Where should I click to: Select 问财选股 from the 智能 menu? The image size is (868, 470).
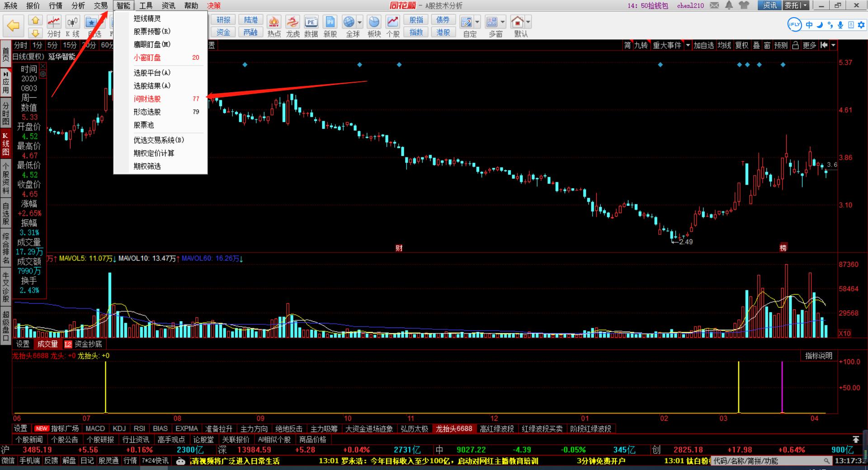147,99
